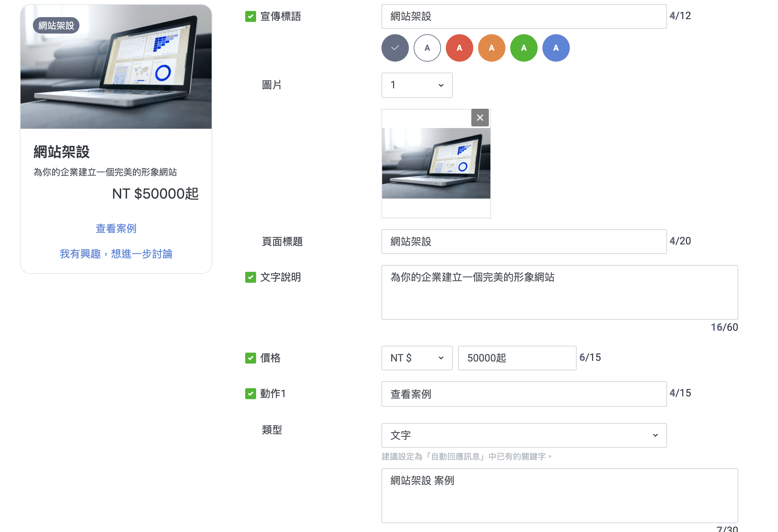Choose the blue label color swatch
This screenshot has height=532, width=778.
[x=556, y=48]
